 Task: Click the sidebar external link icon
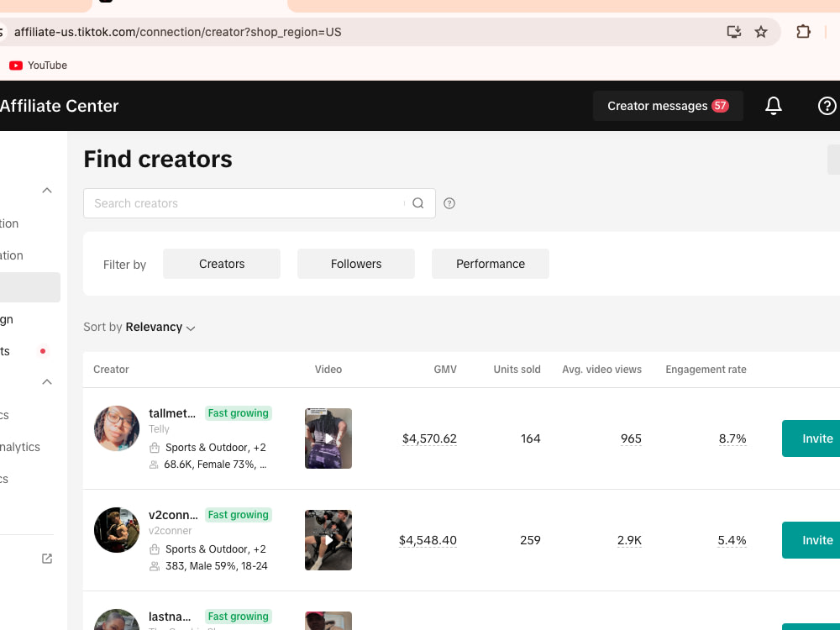click(47, 559)
